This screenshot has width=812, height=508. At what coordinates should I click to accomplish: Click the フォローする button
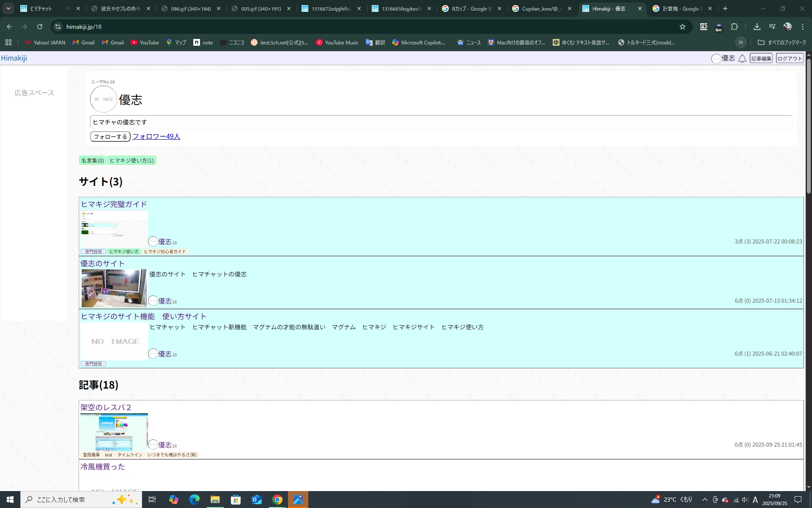(x=110, y=137)
